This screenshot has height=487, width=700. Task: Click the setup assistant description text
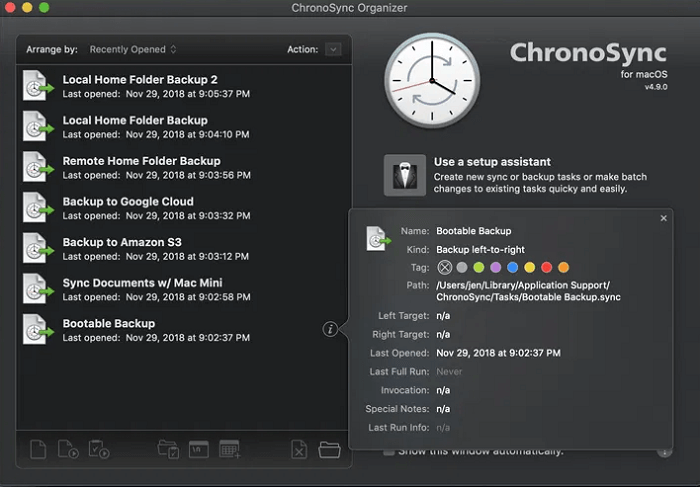click(x=540, y=183)
